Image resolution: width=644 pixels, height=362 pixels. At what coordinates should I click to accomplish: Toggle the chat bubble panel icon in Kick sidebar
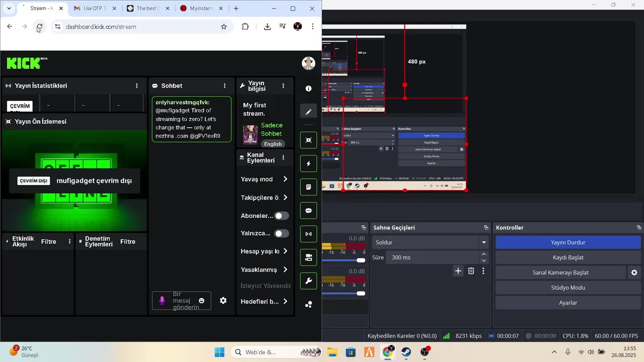[x=308, y=211]
